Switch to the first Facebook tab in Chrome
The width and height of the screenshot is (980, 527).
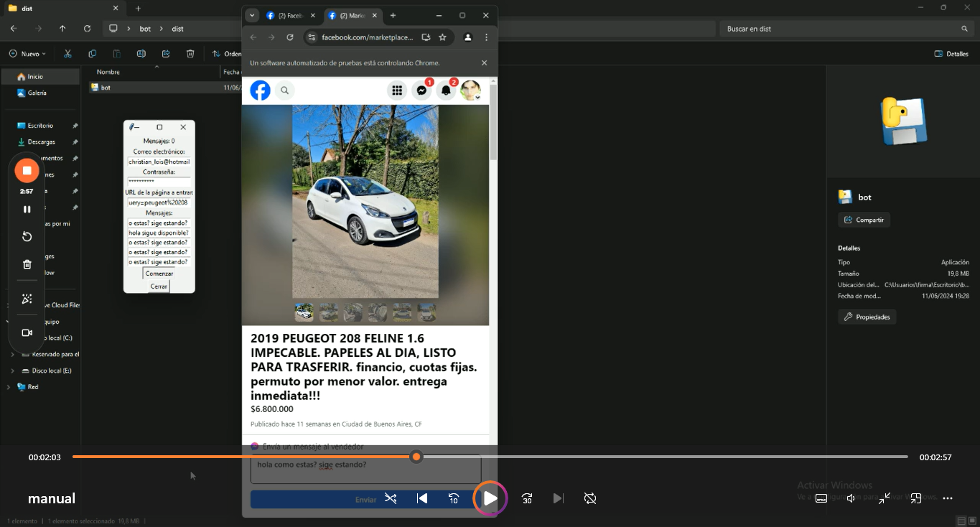(291, 16)
